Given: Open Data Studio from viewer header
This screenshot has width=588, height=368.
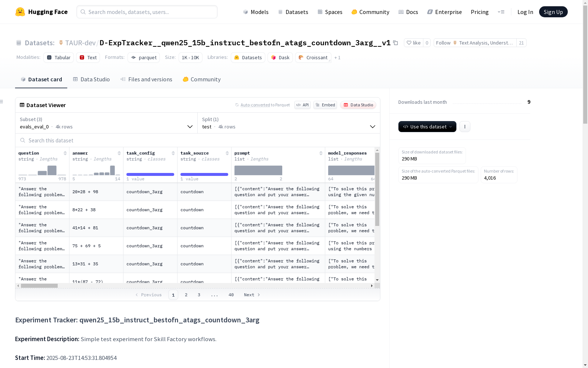Looking at the screenshot, I should [358, 105].
